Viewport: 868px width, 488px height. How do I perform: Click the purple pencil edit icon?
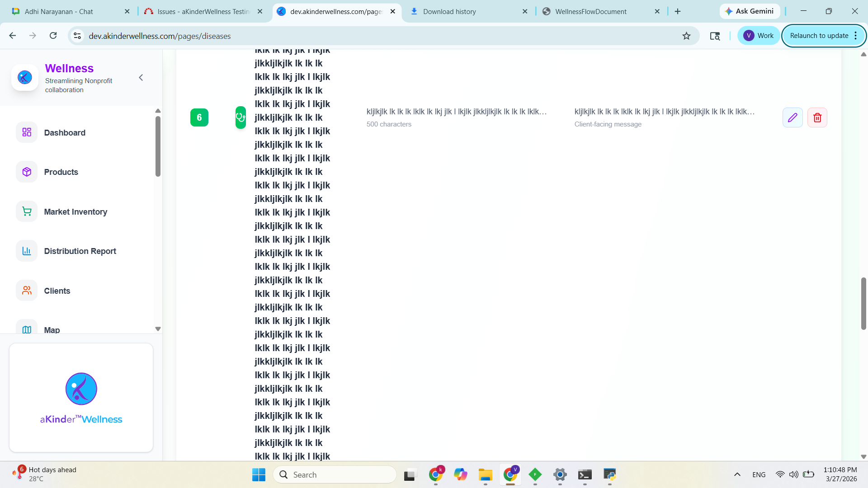792,117
